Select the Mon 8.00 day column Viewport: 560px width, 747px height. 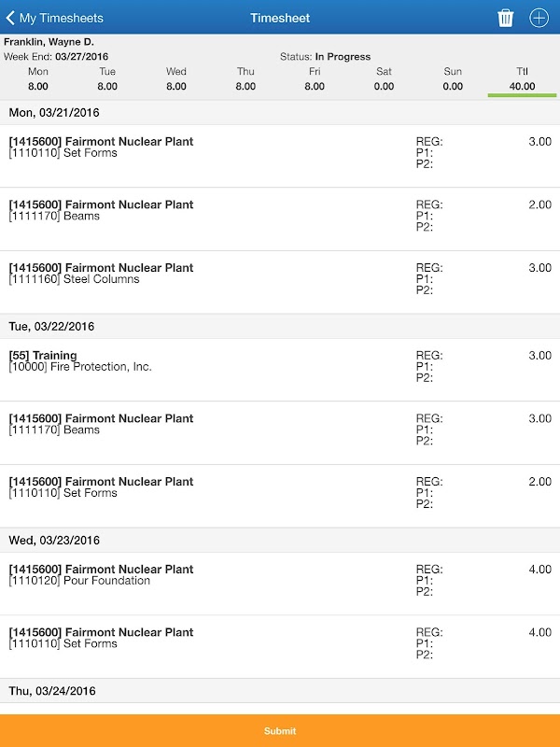38,79
